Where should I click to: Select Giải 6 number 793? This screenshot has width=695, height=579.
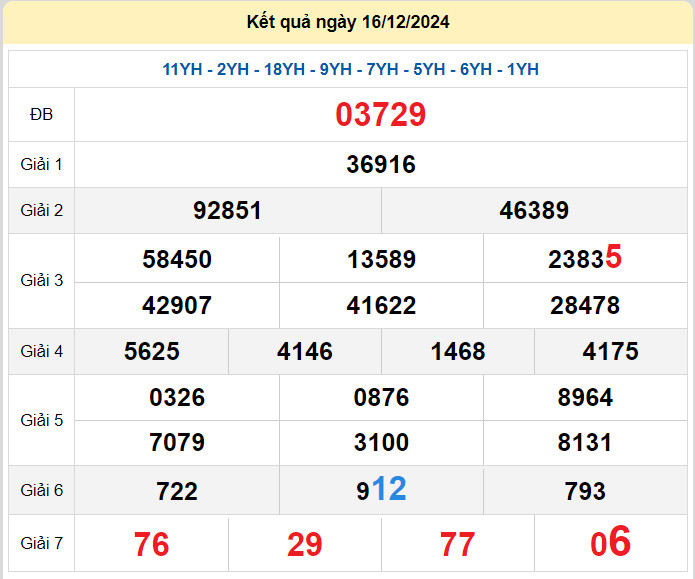[585, 492]
